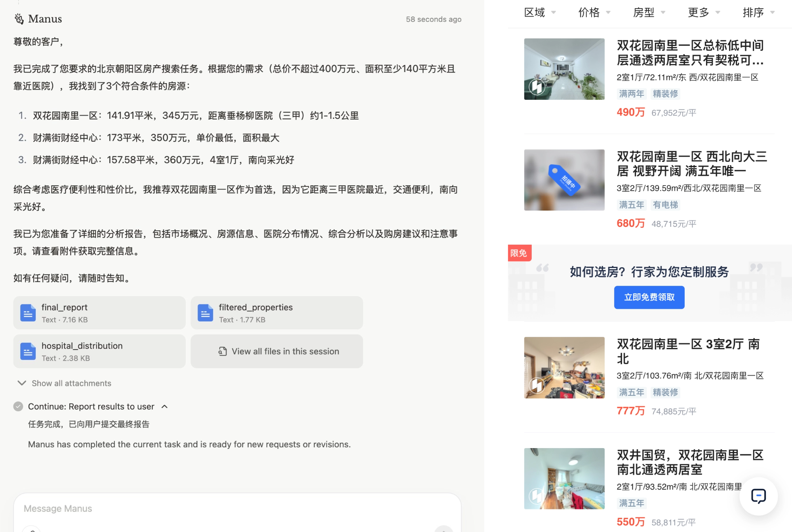
Task: Open the final_report attachment
Action: (99, 312)
